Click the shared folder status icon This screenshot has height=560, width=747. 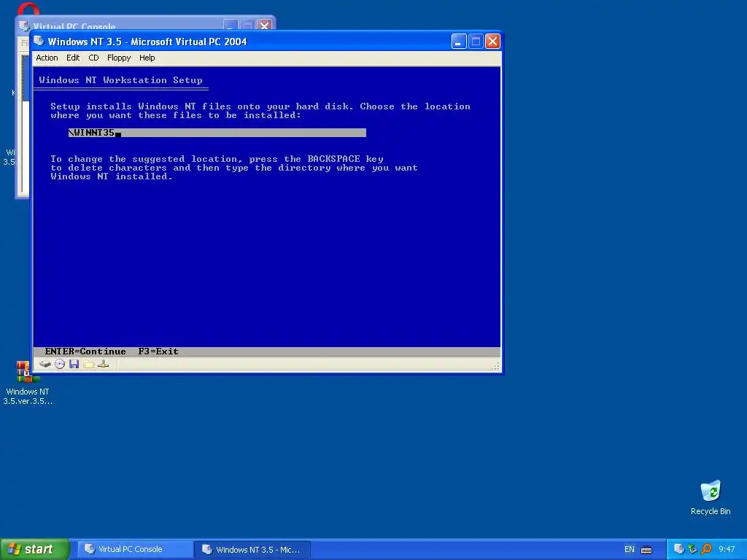coord(89,365)
